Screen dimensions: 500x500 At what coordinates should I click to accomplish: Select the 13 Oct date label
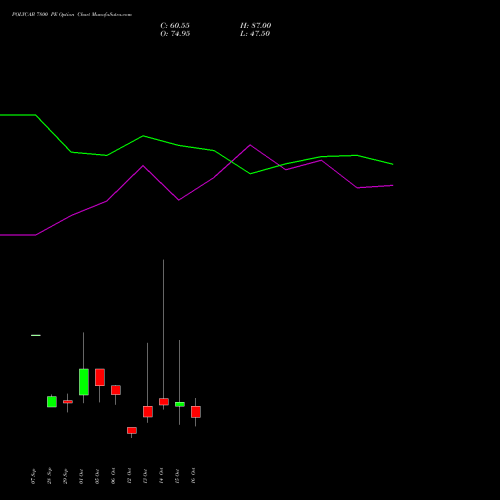click(145, 476)
